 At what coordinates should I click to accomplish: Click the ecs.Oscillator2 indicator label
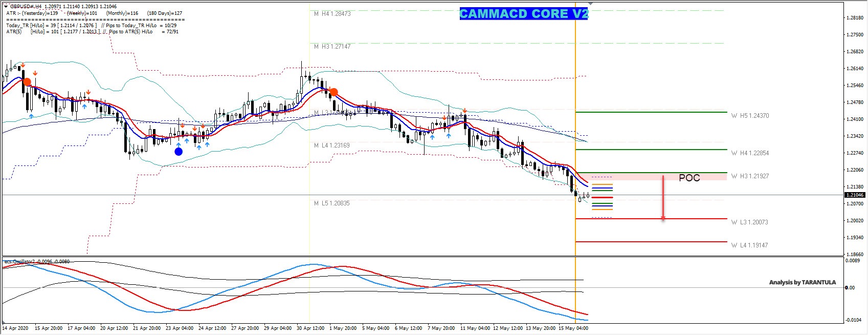pyautogui.click(x=37, y=262)
